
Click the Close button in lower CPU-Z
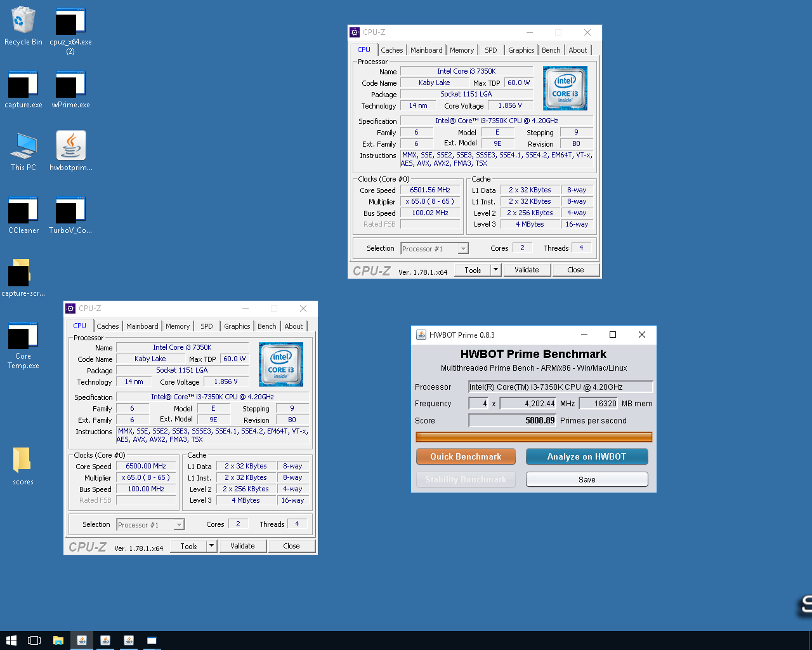tap(291, 546)
